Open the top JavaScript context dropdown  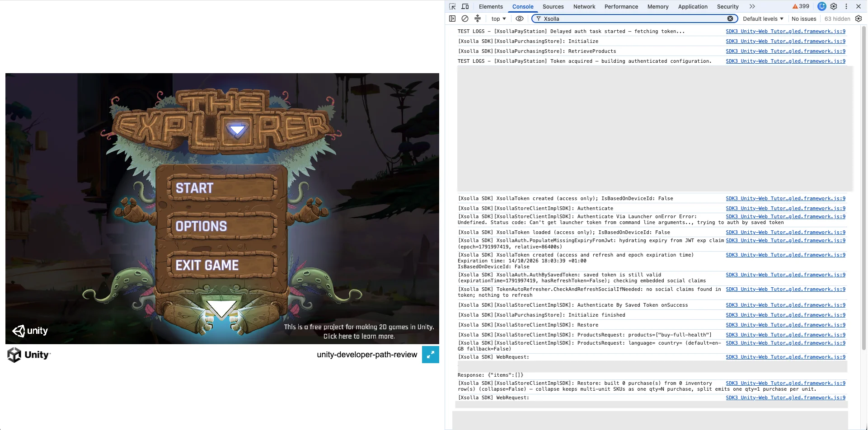pyautogui.click(x=498, y=19)
